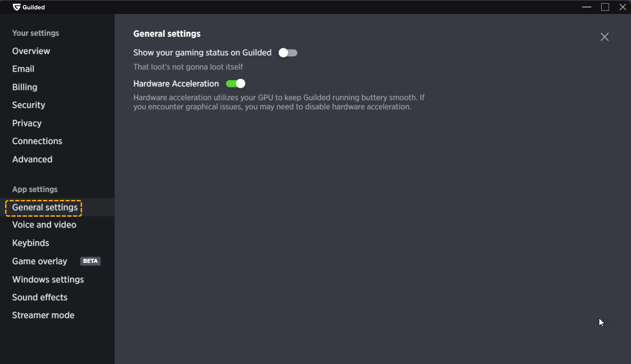Maximize the Guilded window
The width and height of the screenshot is (631, 364).
click(x=605, y=7)
